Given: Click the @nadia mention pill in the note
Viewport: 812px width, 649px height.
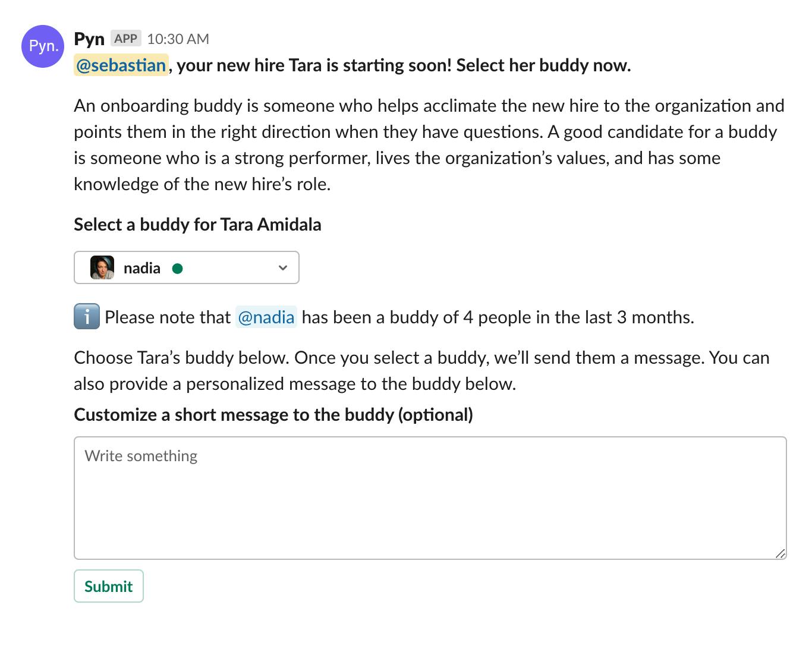Looking at the screenshot, I should [266, 317].
